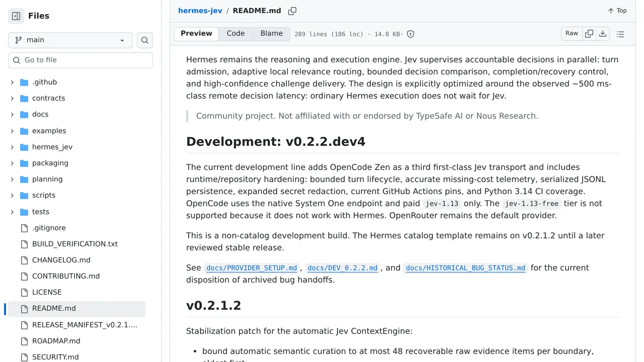Image resolution: width=644 pixels, height=362 pixels.
Task: Click the CHANGELOG.md file icon
Action: (24, 260)
